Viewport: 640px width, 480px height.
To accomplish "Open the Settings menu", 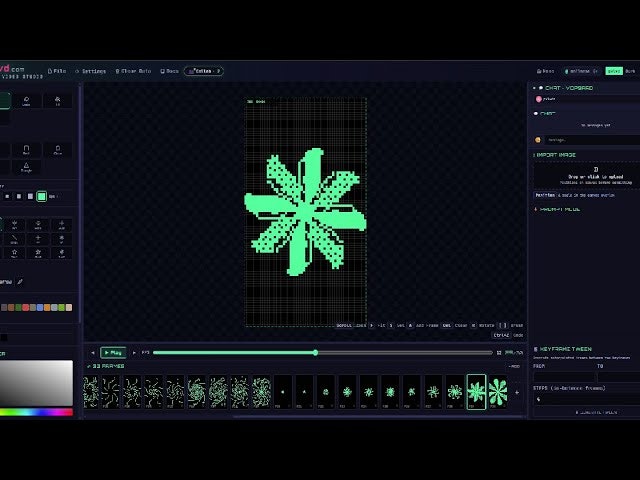I will click(x=91, y=71).
